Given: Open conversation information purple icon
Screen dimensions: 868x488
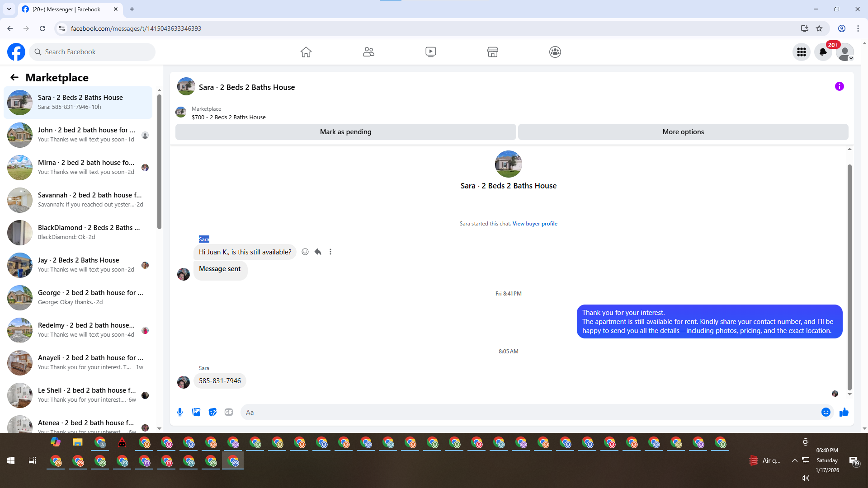Looking at the screenshot, I should pyautogui.click(x=839, y=86).
